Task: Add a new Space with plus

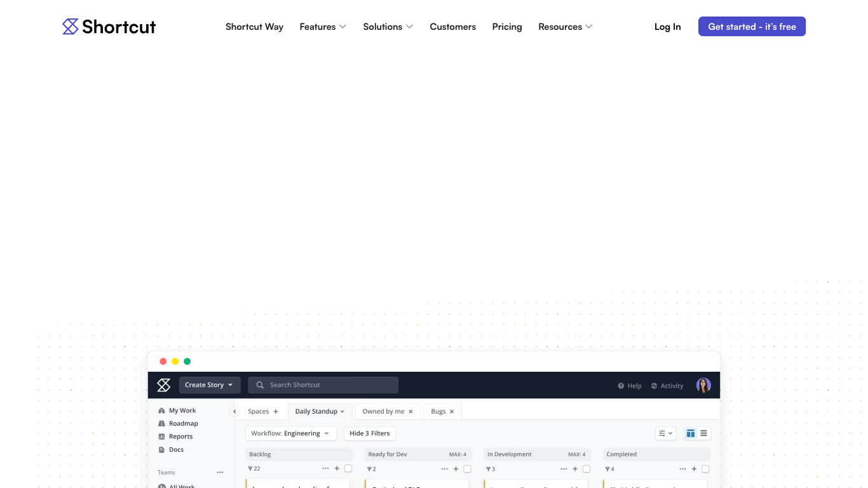Action: tap(276, 412)
